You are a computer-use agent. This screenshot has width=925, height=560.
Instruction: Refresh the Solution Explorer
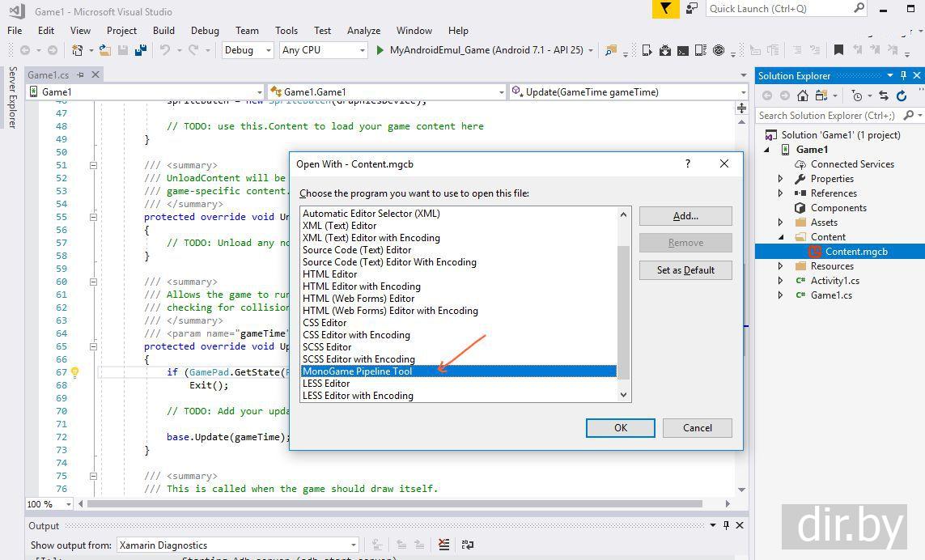(902, 95)
